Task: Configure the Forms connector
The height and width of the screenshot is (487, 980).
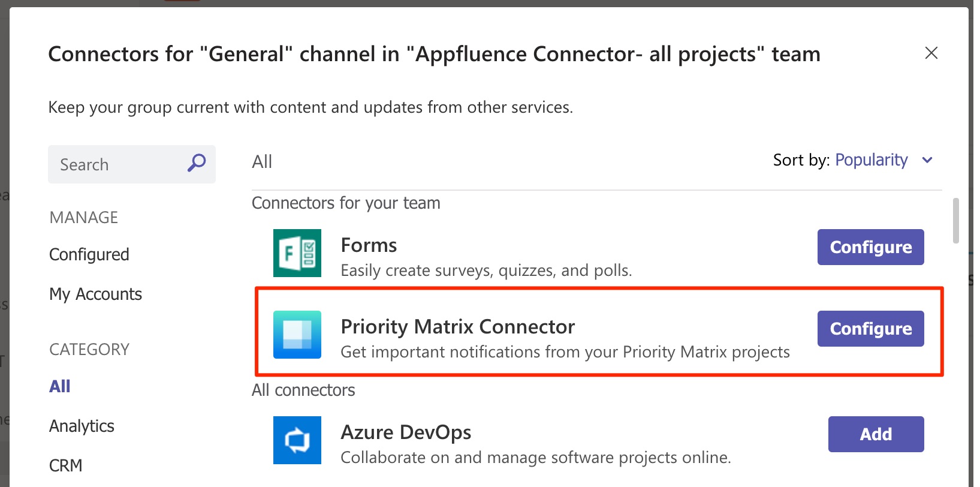Action: (871, 247)
